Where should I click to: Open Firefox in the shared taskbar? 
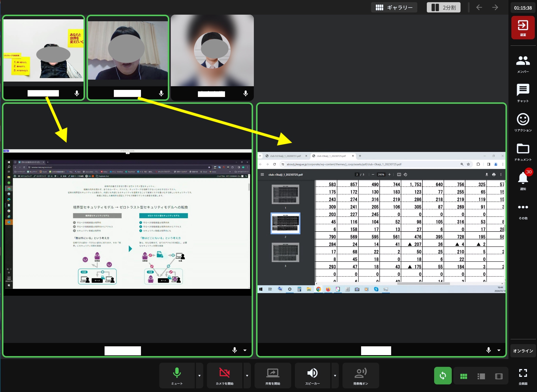[328, 289]
